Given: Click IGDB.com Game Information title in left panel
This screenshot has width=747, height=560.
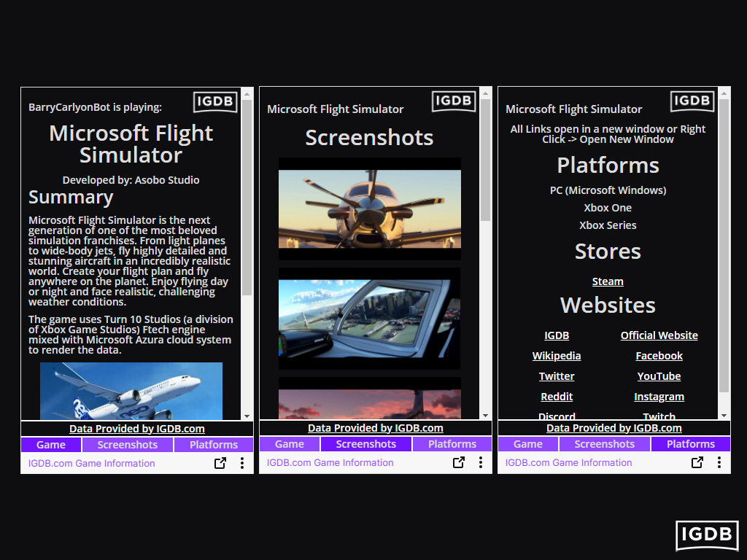Looking at the screenshot, I should coord(91,463).
